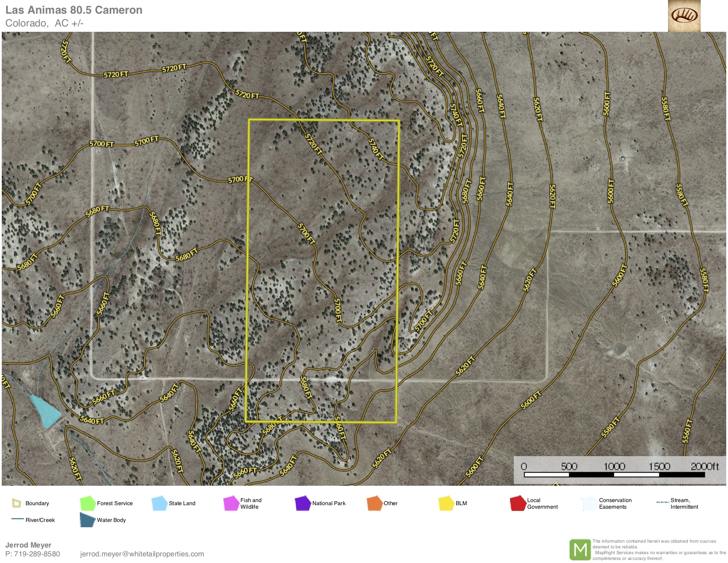This screenshot has height=563, width=728.
Task: Click the red Local Government swatch
Action: pos(518,503)
